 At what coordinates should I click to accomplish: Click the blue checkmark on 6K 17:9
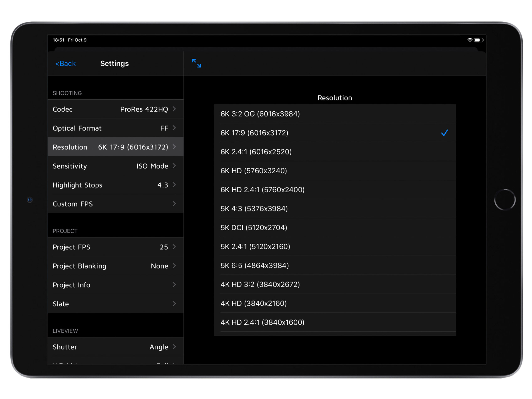point(445,133)
